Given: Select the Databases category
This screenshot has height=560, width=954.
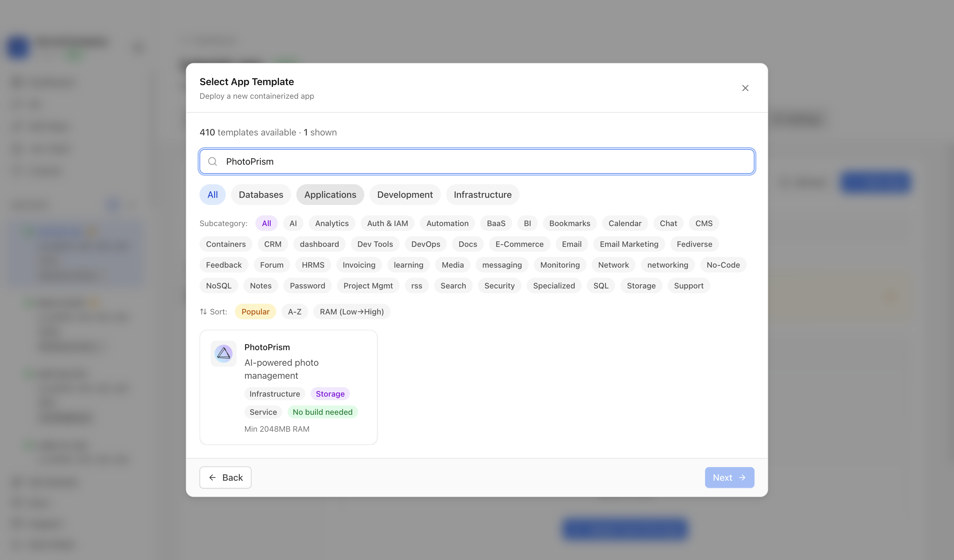Looking at the screenshot, I should point(261,195).
